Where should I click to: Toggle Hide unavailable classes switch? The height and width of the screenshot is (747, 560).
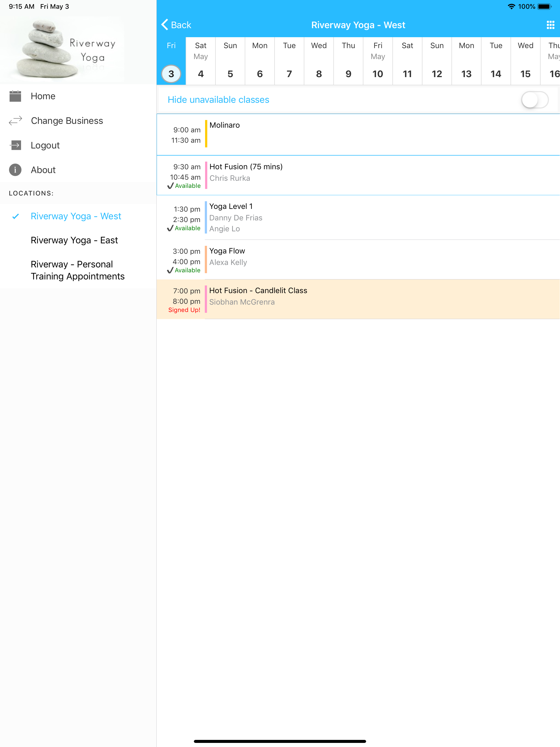[x=535, y=100]
